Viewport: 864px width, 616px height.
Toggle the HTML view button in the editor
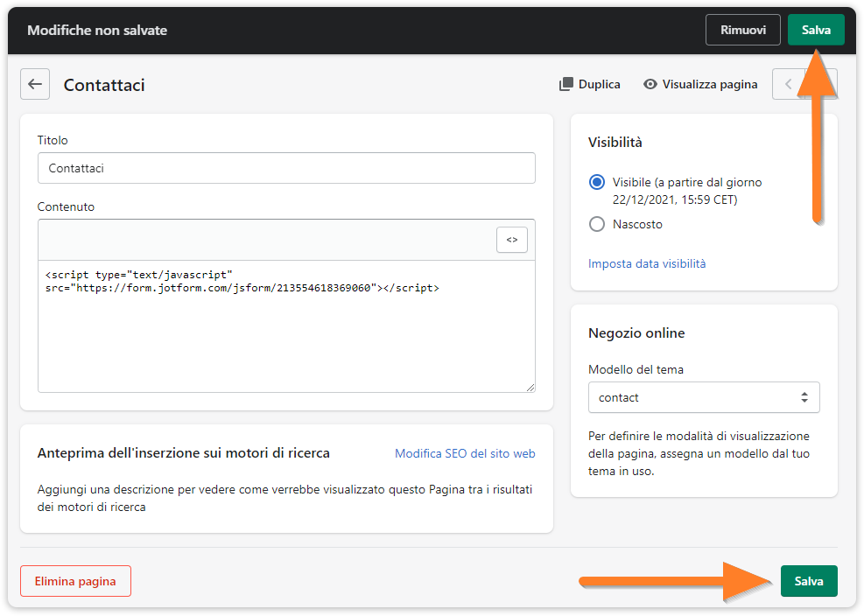[x=512, y=240]
